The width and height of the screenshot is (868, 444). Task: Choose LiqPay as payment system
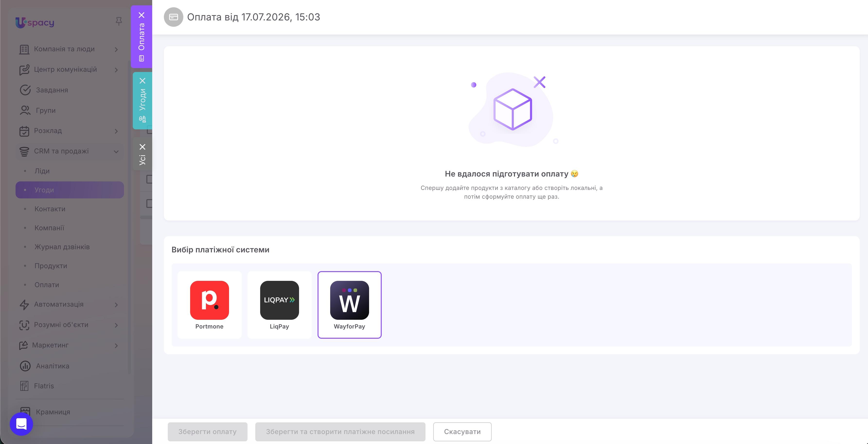coord(279,304)
